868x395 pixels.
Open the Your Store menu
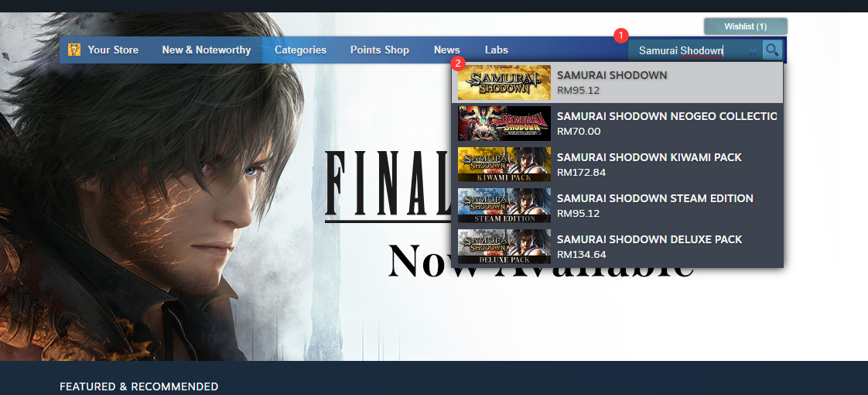pyautogui.click(x=113, y=50)
